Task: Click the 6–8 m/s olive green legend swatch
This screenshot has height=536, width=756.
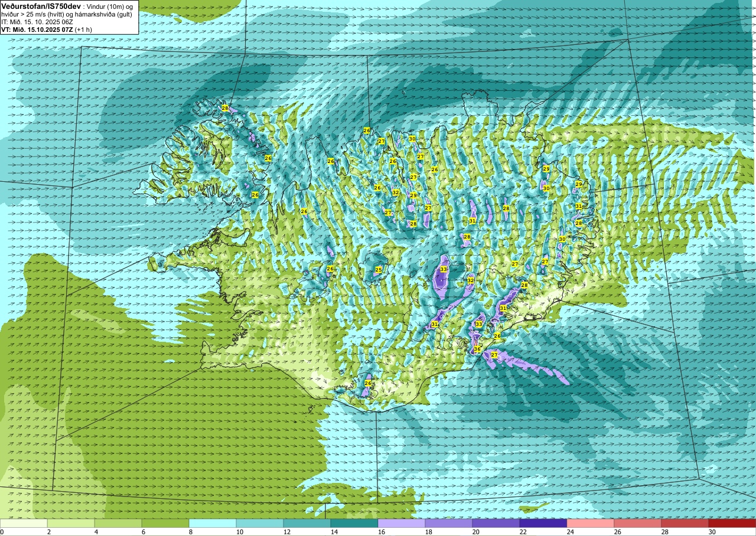Action: point(165,523)
